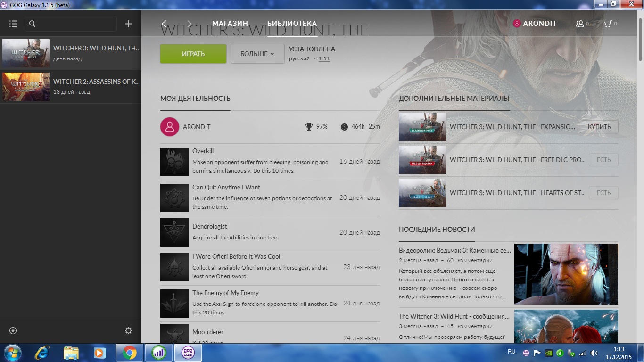Expand the БОЛЬШЕ dropdown
Viewport: 644px width, 362px height.
257,54
